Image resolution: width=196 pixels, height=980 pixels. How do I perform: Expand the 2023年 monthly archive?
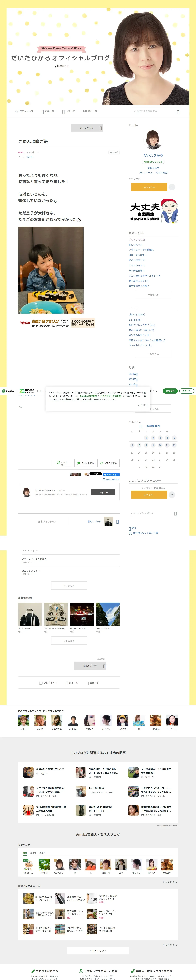coord(133,379)
